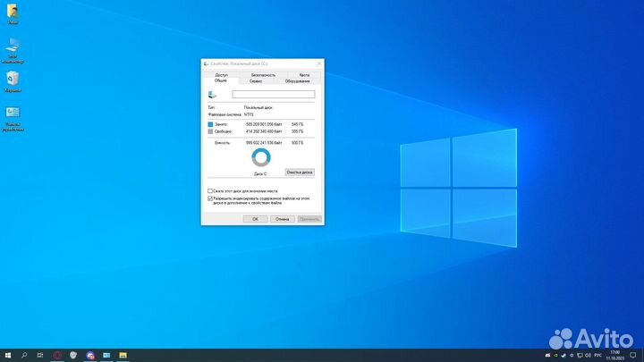Select the Общие tab
The width and height of the screenshot is (644, 362).
pos(221,80)
